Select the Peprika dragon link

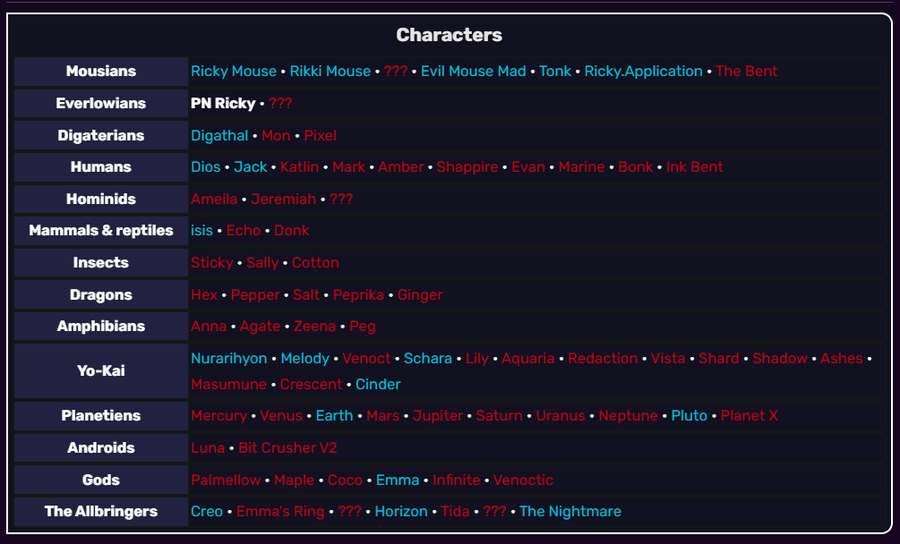click(358, 295)
